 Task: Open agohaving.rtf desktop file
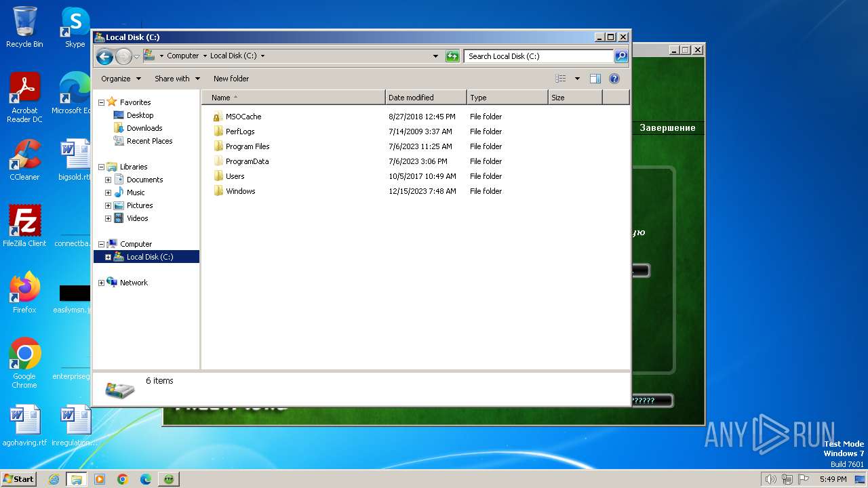[x=24, y=426]
